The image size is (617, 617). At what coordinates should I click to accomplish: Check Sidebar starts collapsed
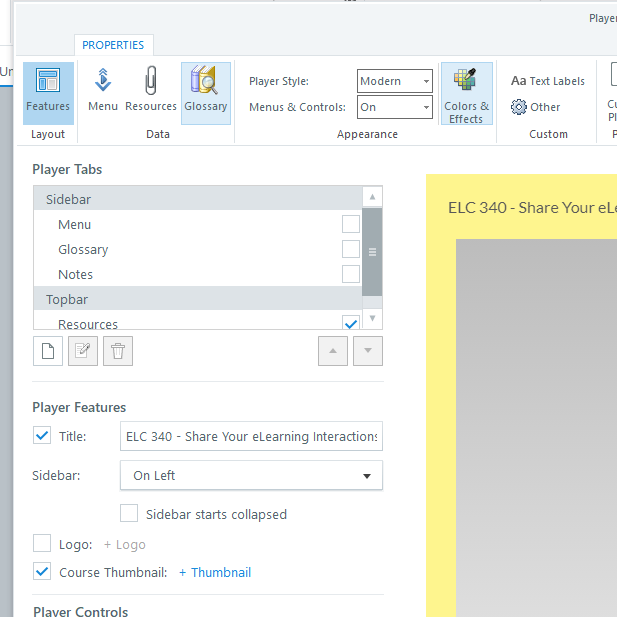[129, 513]
